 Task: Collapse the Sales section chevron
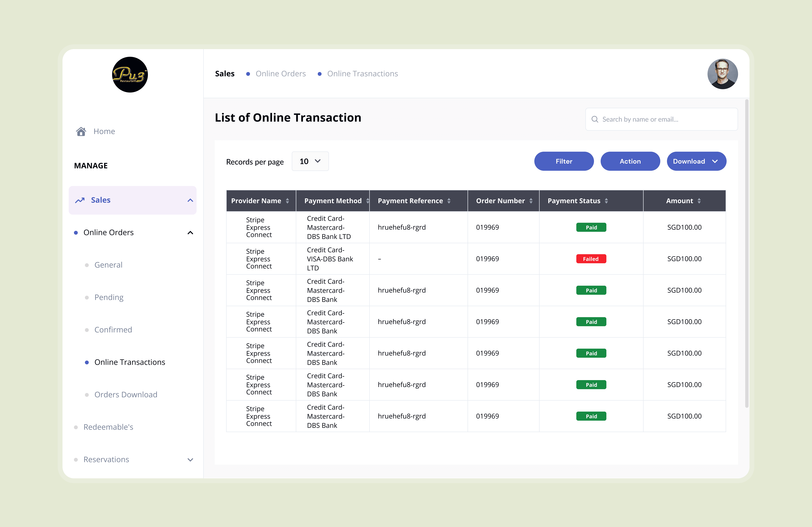(x=190, y=200)
